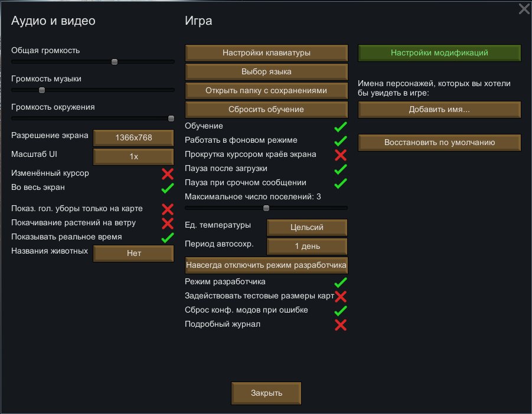Disable the Обучение checkbox
The height and width of the screenshot is (414, 532).
click(x=341, y=127)
